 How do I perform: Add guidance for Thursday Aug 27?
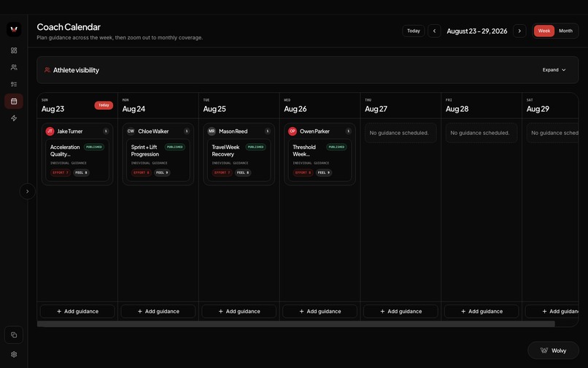(x=401, y=311)
